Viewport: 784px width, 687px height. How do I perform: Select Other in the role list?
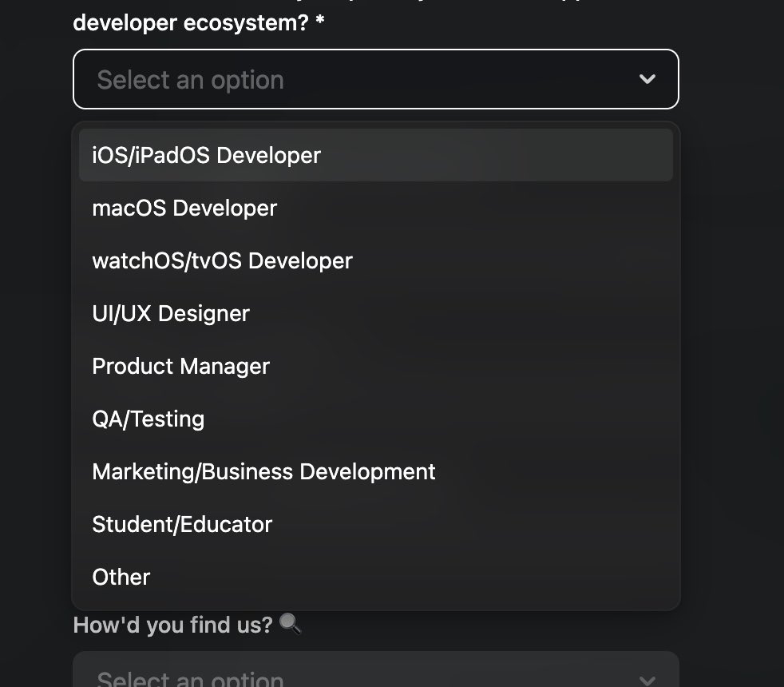375,577
